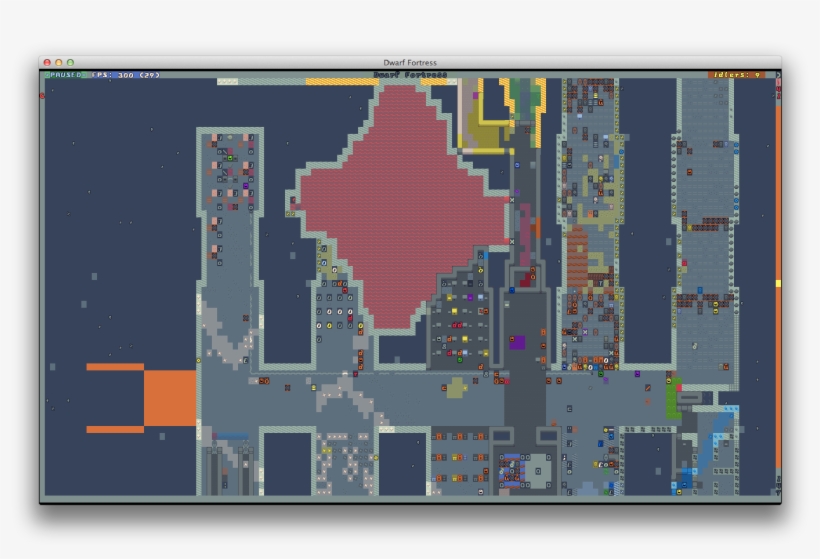This screenshot has height=559, width=820.
Task: Click the Idlers count indicator
Action: (739, 75)
